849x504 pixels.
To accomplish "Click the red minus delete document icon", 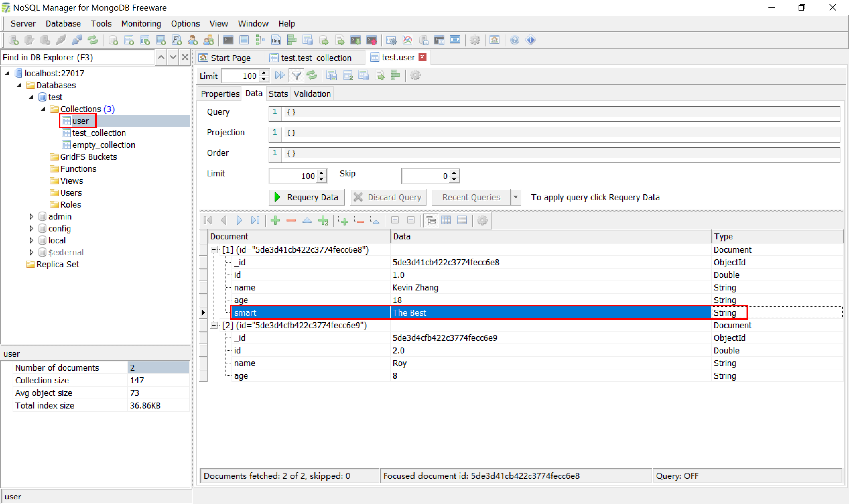I will (291, 220).
